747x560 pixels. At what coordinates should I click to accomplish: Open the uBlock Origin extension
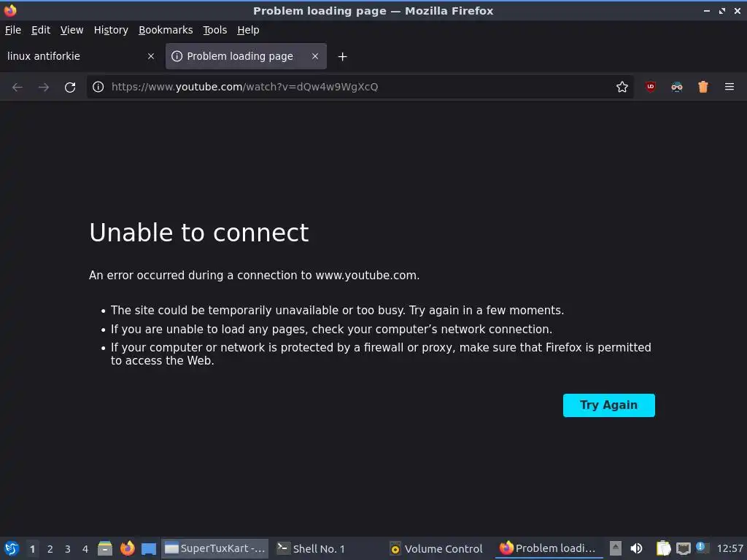pyautogui.click(x=650, y=87)
